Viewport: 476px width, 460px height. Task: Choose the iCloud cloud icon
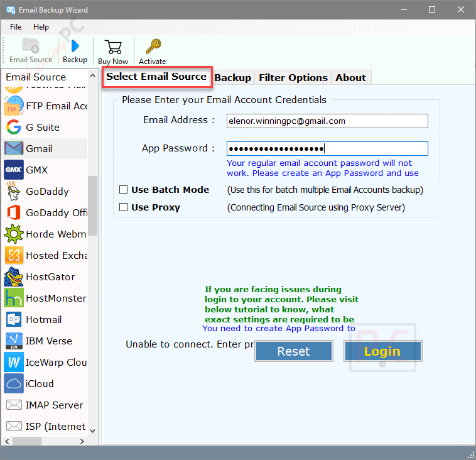[14, 384]
